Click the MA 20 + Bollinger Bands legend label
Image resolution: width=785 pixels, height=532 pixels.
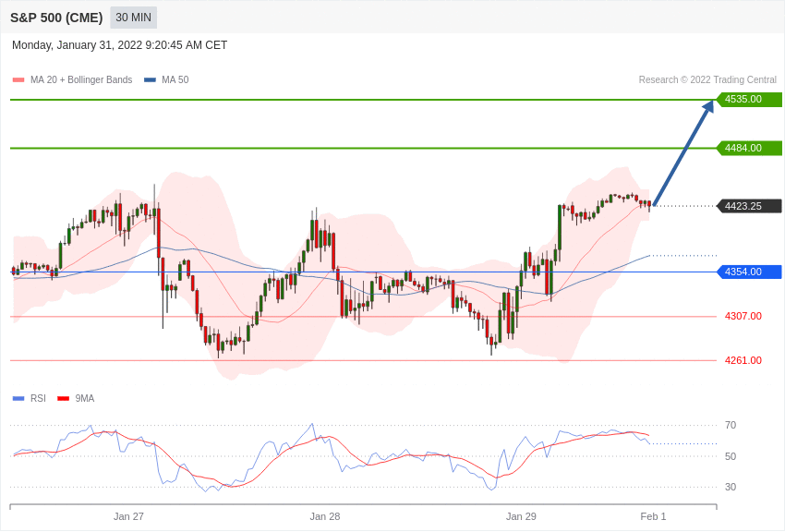point(81,79)
